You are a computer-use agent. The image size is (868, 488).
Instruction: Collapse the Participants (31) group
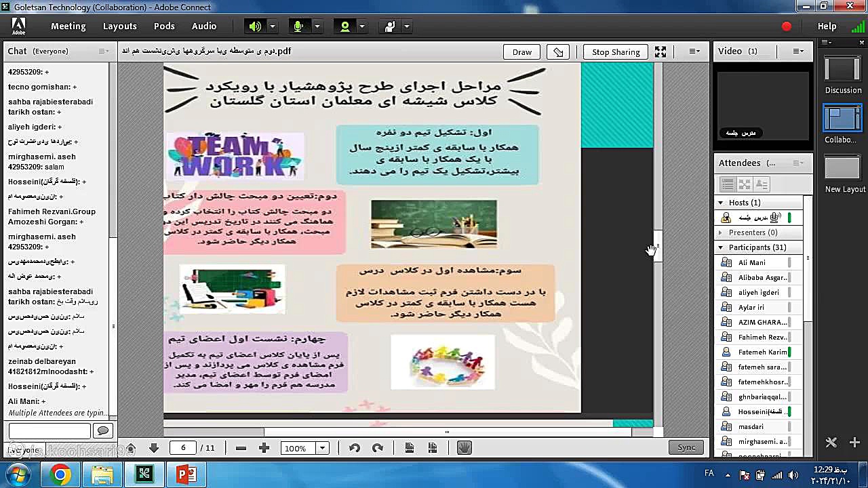(721, 247)
